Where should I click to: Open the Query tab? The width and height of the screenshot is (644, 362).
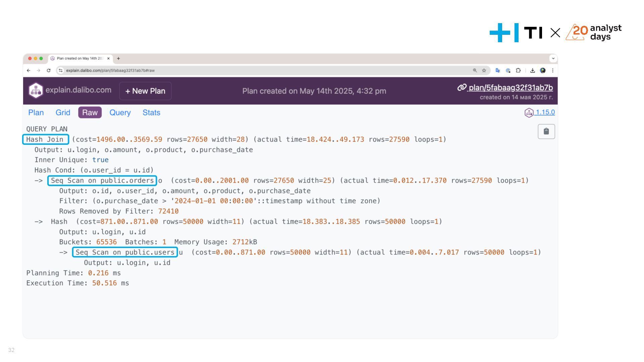[120, 113]
